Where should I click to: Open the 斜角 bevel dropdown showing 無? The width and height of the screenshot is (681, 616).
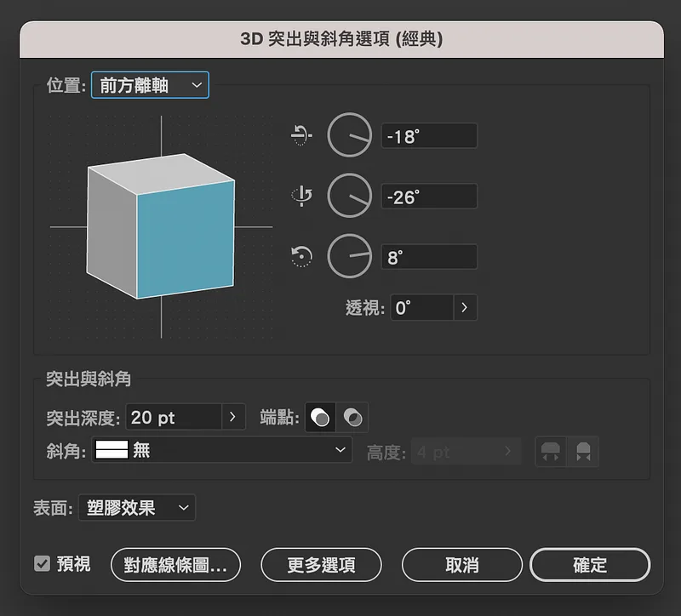[x=221, y=450]
